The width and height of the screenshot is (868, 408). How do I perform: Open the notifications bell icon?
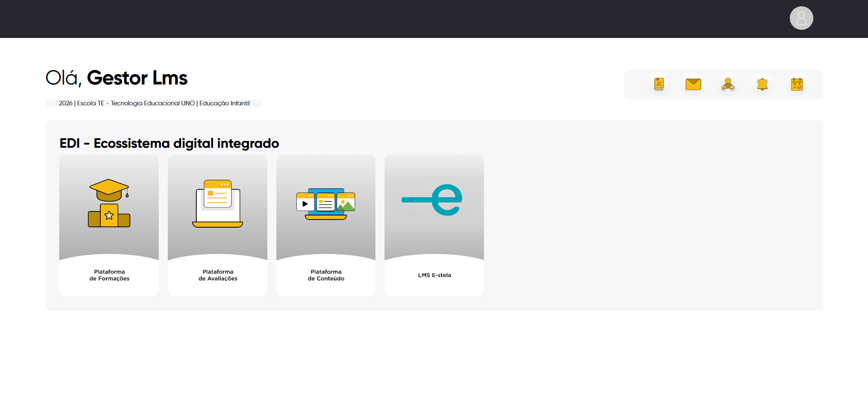[x=762, y=84]
